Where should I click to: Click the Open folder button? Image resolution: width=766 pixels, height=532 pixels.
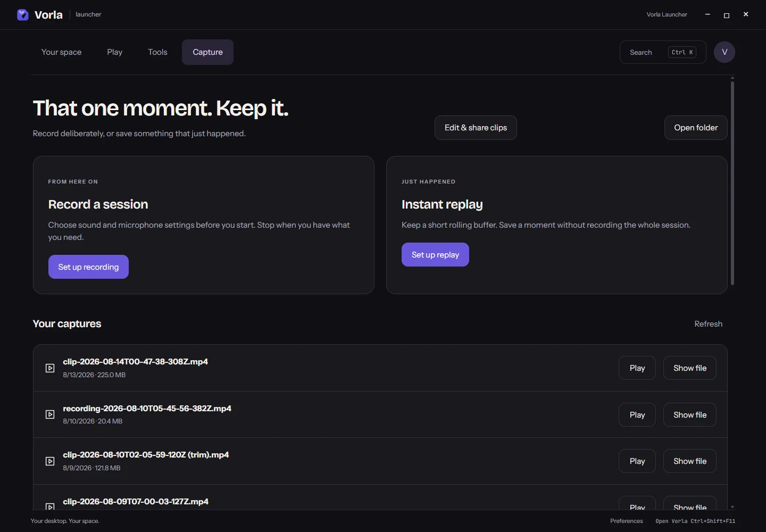click(x=696, y=128)
